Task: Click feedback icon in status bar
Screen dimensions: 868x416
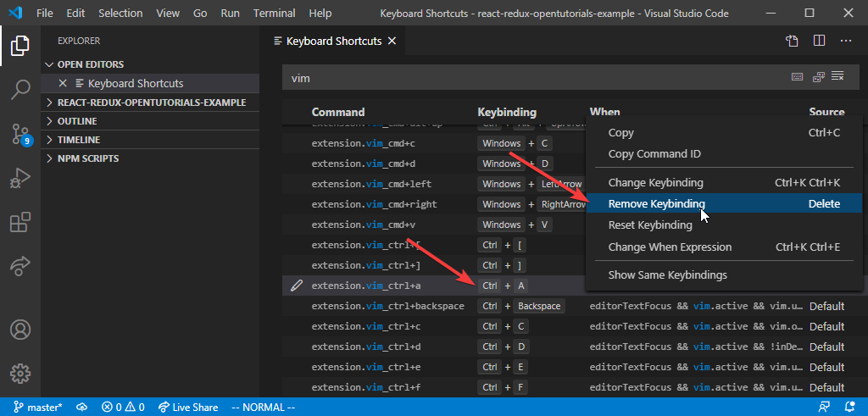Action: point(825,408)
